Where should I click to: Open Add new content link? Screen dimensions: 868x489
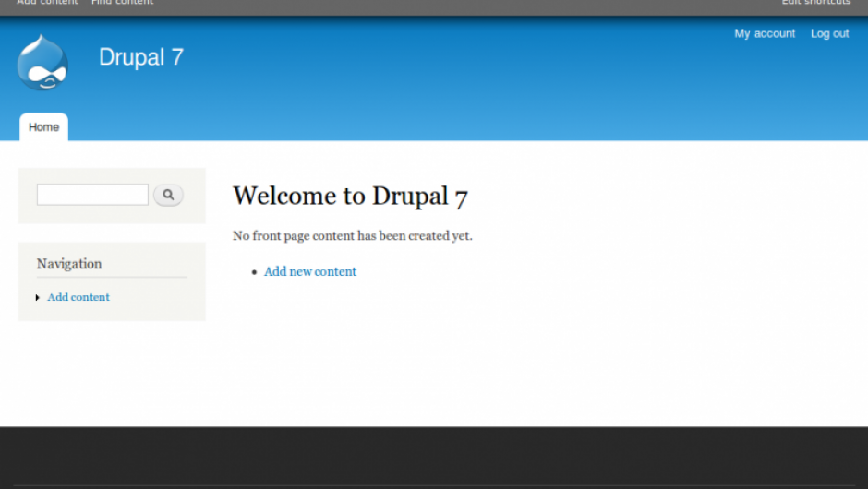tap(310, 271)
